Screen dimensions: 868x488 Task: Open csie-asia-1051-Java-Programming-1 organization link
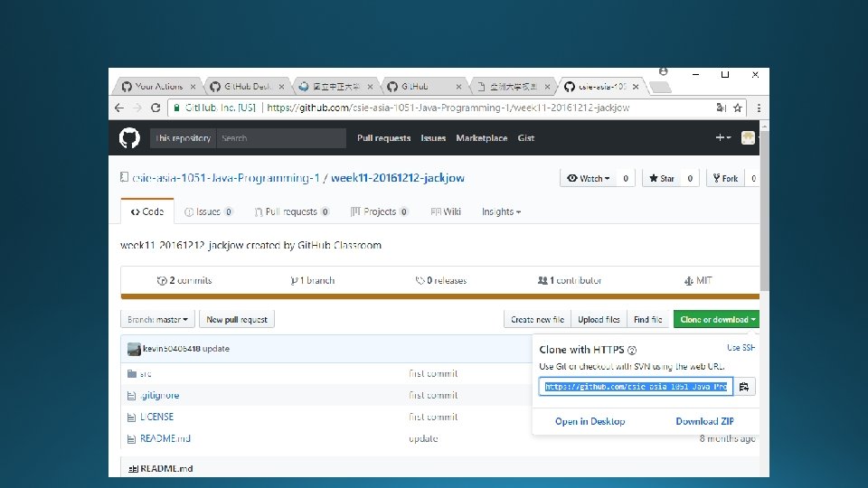pos(226,178)
